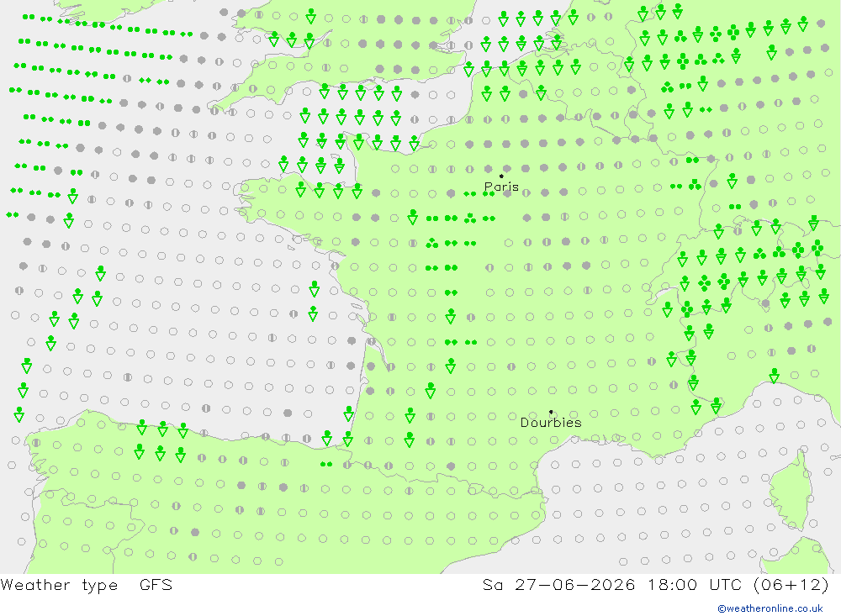Click the weatheronline.co.uk copyright link
841x616 pixels.
tap(770, 608)
